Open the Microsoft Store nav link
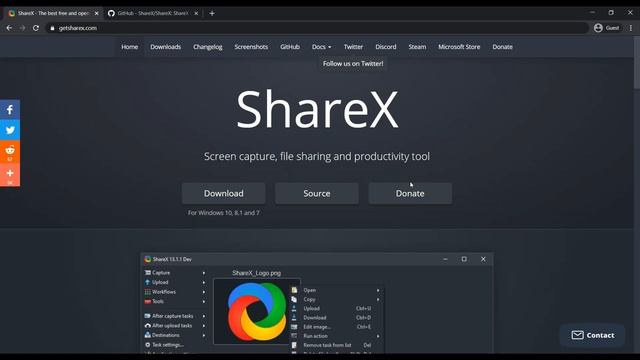 tap(459, 47)
